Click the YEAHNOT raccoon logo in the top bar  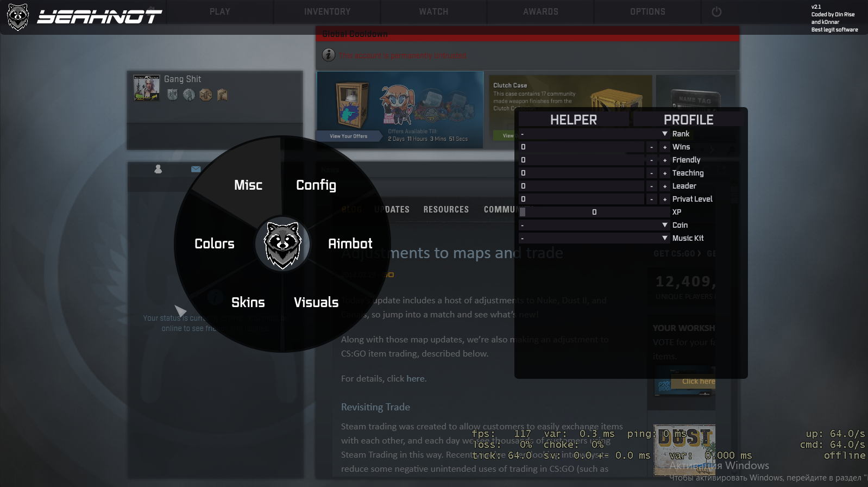(18, 17)
